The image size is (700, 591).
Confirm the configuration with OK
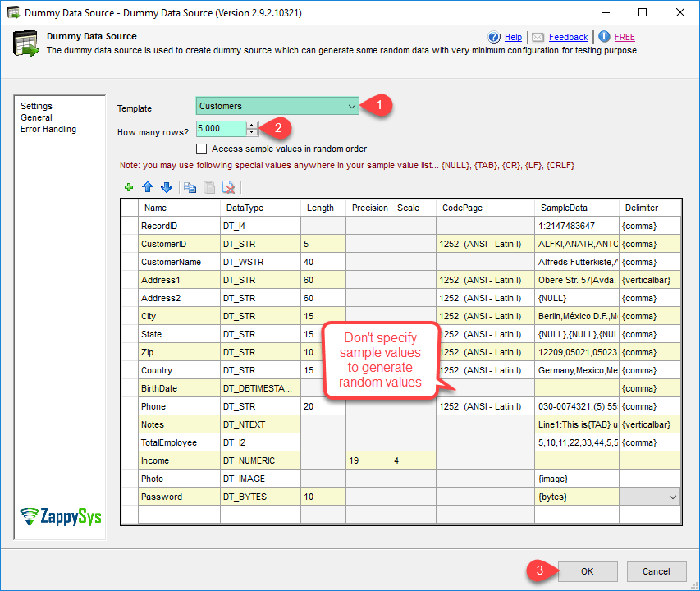(588, 571)
